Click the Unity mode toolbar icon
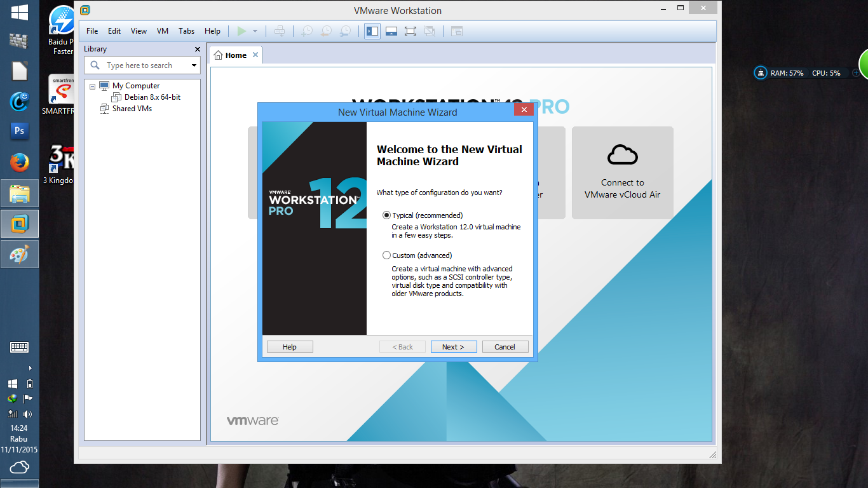The image size is (868, 488). click(x=430, y=30)
